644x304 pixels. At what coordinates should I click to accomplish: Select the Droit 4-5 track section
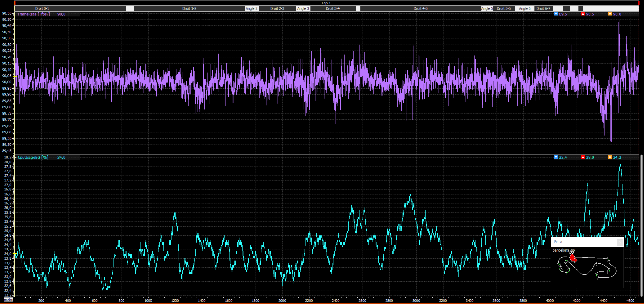pyautogui.click(x=421, y=8)
